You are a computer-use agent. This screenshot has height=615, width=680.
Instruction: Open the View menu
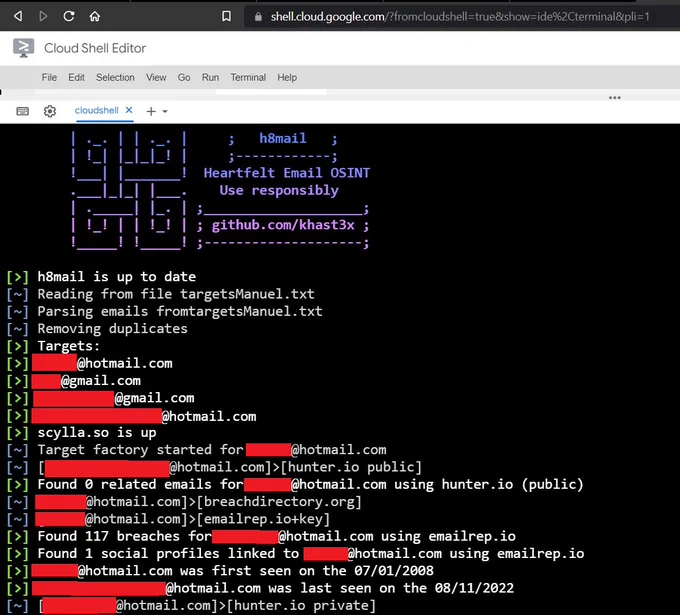[156, 77]
